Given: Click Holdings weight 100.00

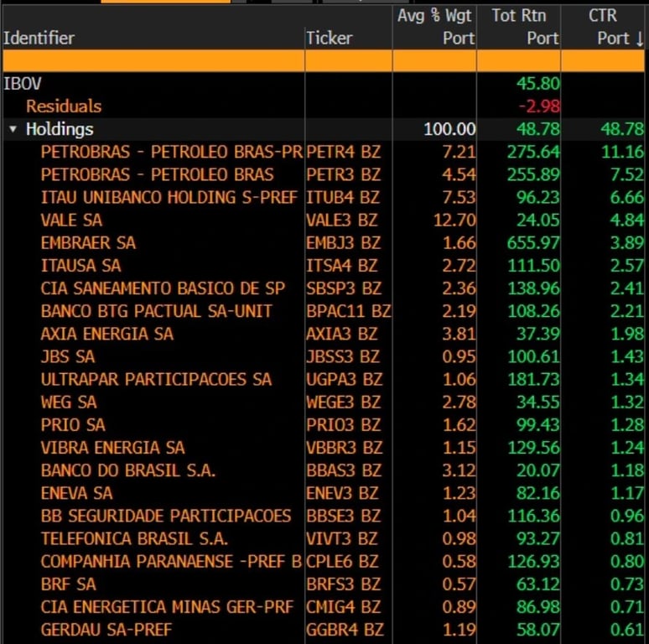Looking at the screenshot, I should [x=449, y=129].
